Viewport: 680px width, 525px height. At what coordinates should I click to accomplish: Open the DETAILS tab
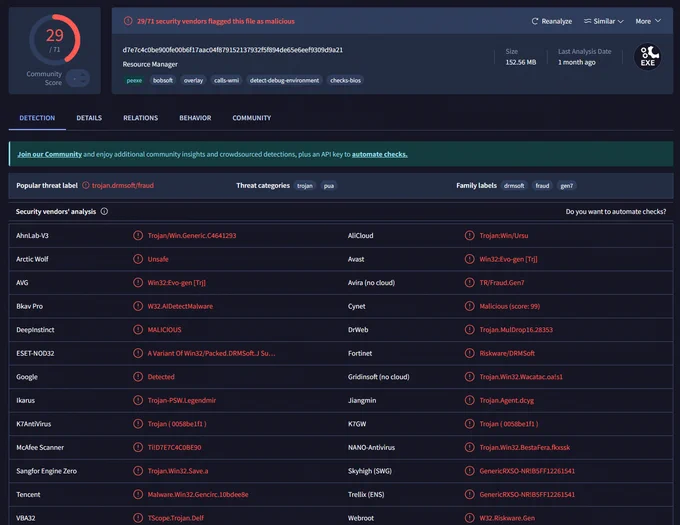pos(89,118)
